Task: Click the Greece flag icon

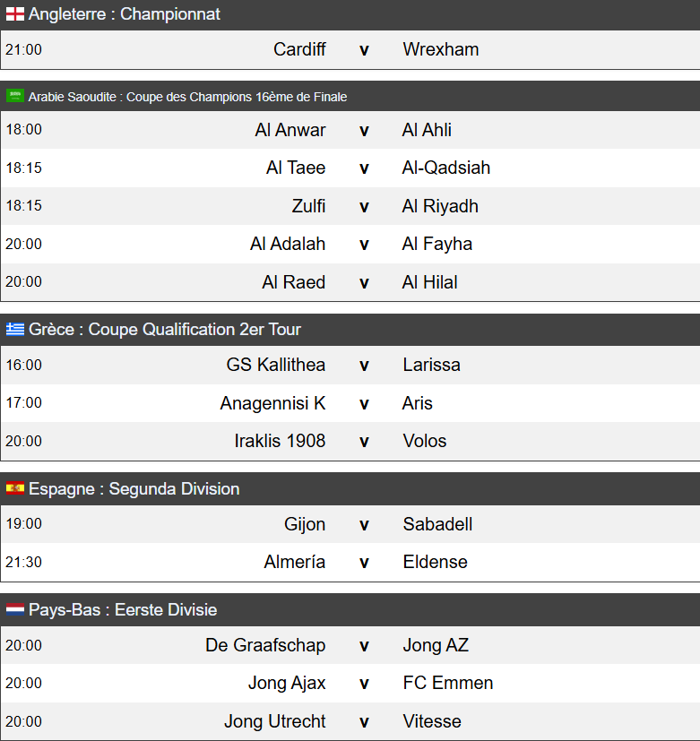Action: [14, 329]
